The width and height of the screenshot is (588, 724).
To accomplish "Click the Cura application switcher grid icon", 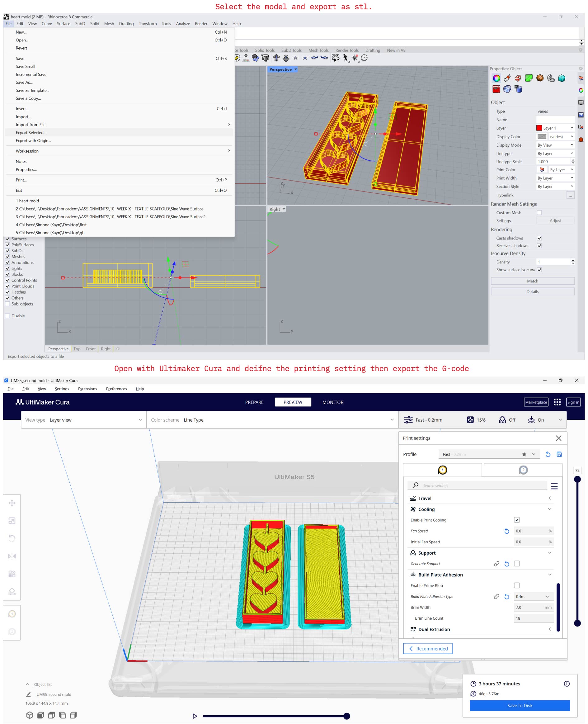I will pos(557,402).
